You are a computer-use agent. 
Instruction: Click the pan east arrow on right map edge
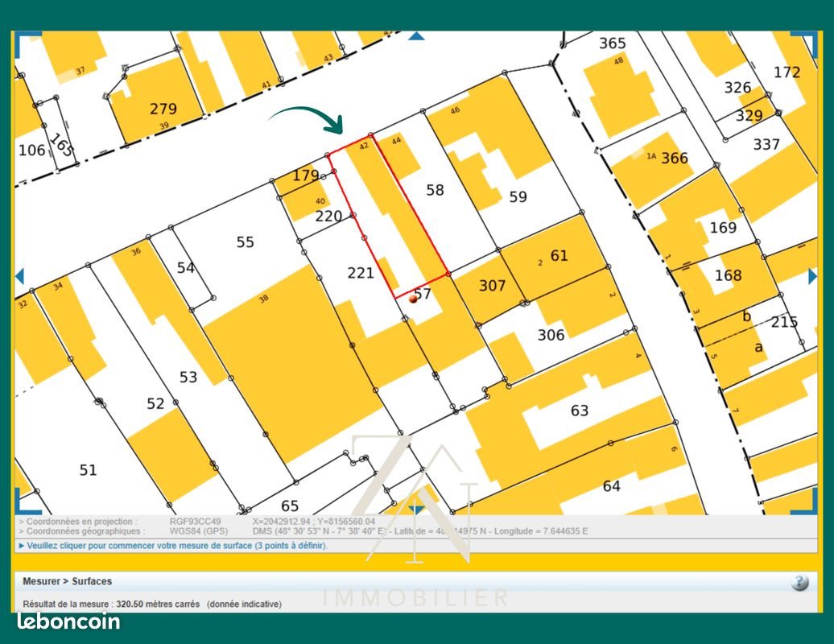(812, 276)
